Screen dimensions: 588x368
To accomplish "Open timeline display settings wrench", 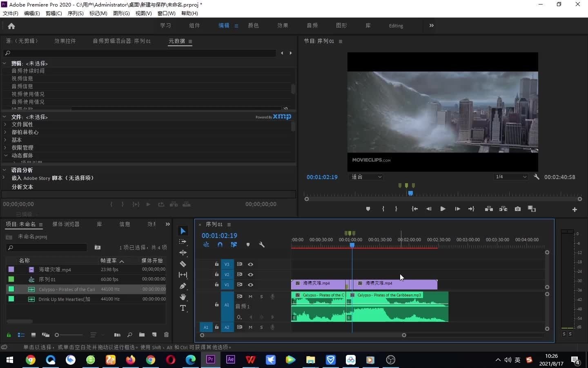I will coord(262,245).
